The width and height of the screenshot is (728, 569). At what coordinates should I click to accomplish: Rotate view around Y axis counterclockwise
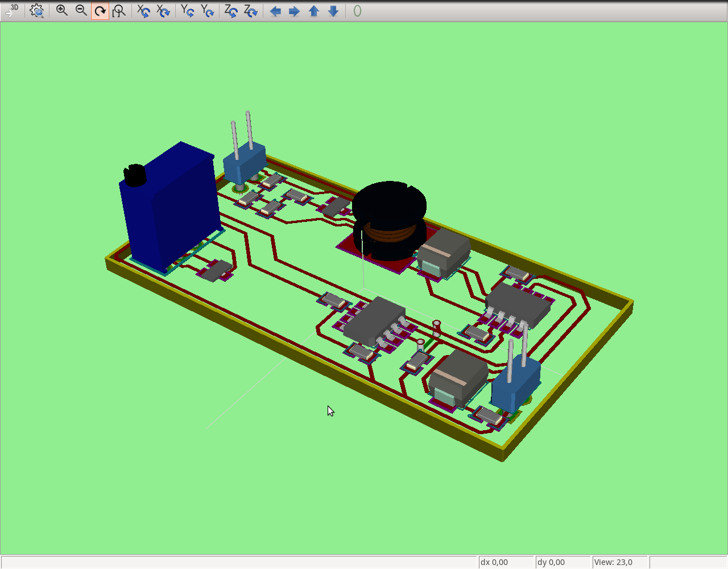click(x=208, y=10)
